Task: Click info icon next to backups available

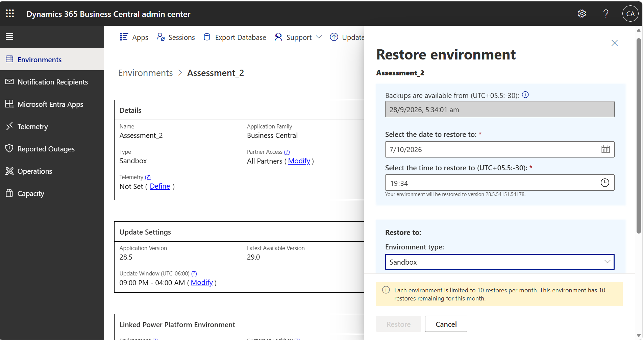Action: (525, 95)
